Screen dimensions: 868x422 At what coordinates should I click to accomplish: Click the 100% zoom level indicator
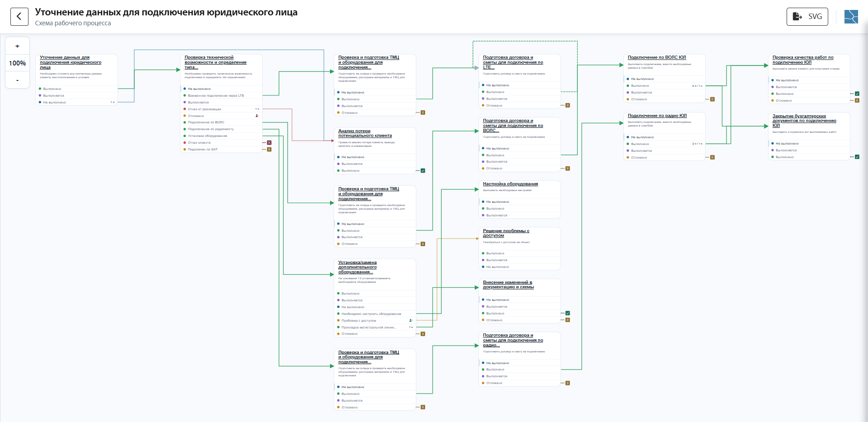(x=18, y=63)
